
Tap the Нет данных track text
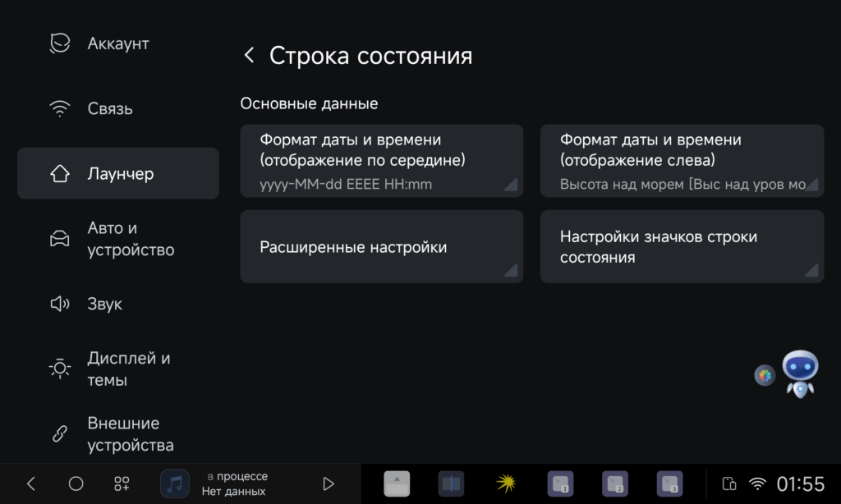[x=233, y=491]
